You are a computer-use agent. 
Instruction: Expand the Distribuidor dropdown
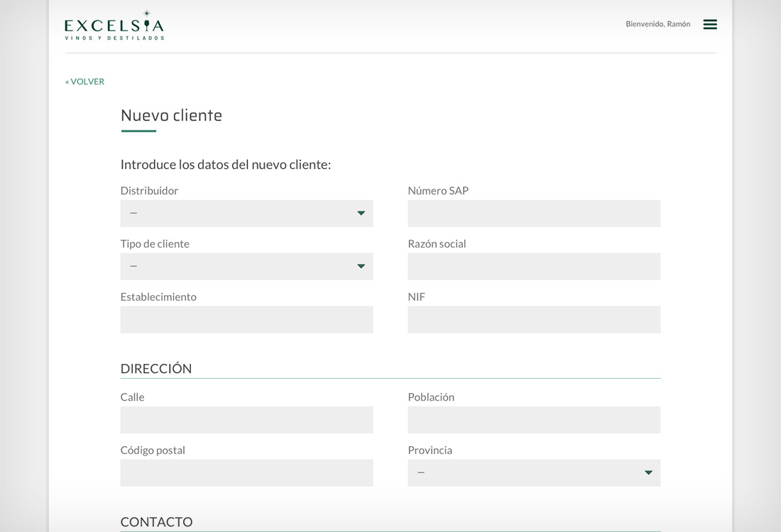pyautogui.click(x=246, y=214)
